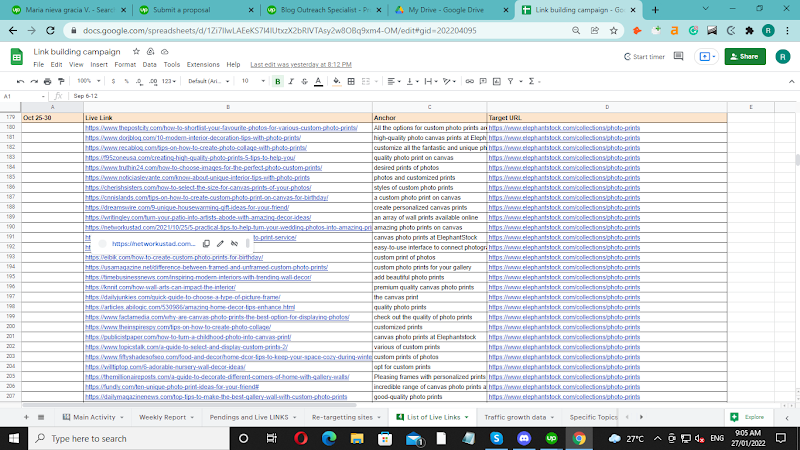Image resolution: width=800 pixels, height=450 pixels.
Task: Copy link icon in networkustad popup
Action: click(x=206, y=243)
